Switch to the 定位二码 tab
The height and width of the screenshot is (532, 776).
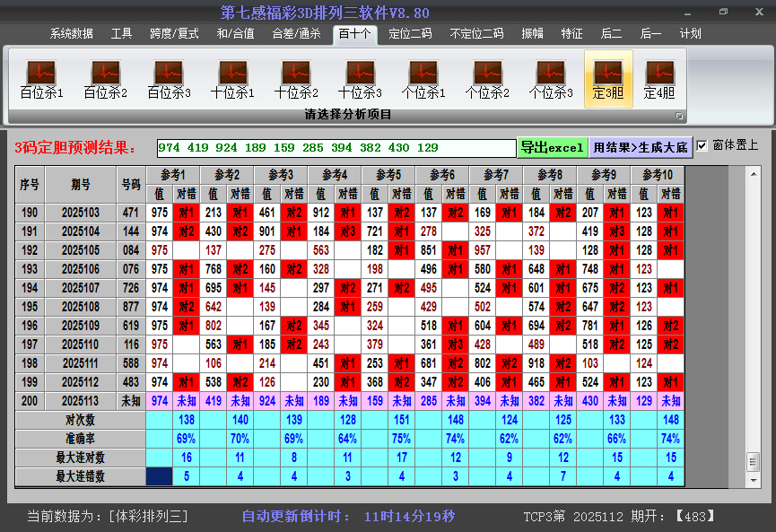pos(410,34)
